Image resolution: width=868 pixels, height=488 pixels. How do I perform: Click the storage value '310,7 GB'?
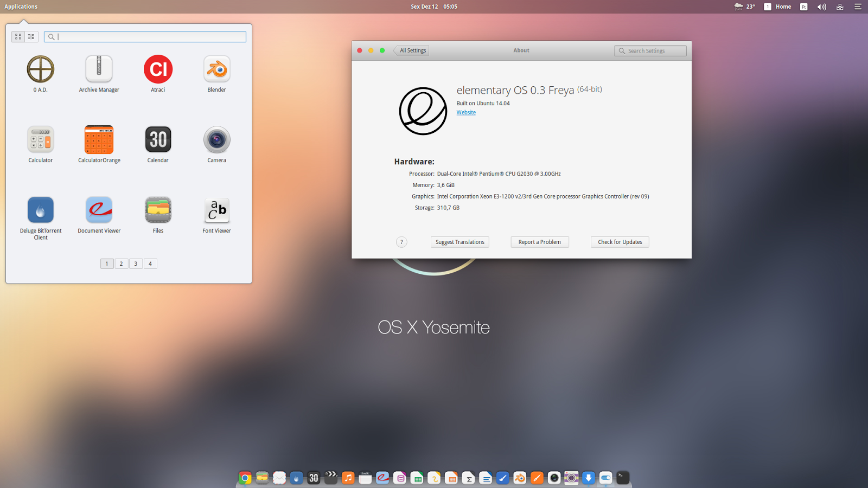point(448,208)
